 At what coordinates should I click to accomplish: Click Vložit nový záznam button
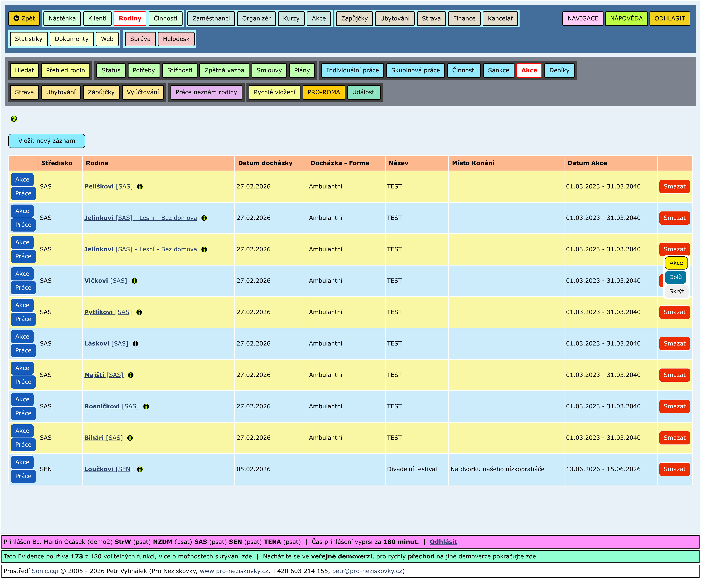coord(47,141)
